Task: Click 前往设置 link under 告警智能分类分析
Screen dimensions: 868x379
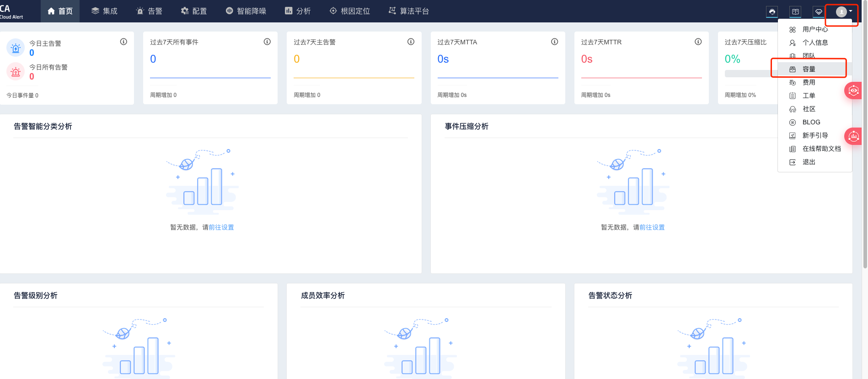Action: 221,227
